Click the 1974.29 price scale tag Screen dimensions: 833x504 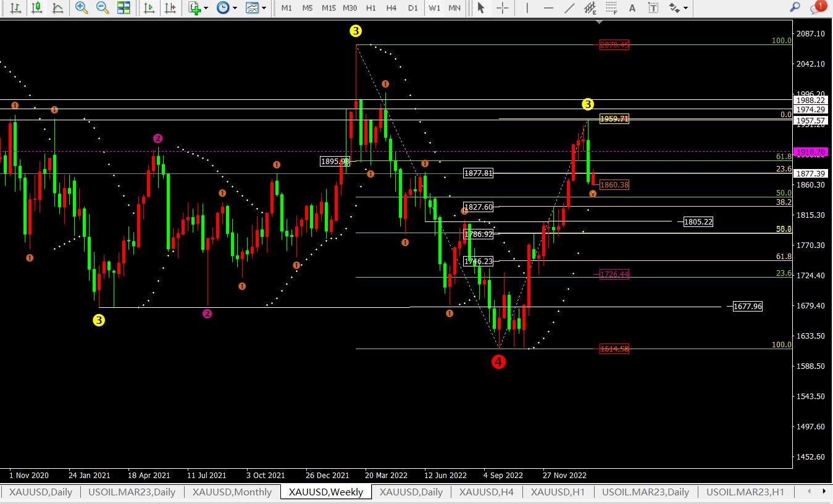tap(812, 109)
